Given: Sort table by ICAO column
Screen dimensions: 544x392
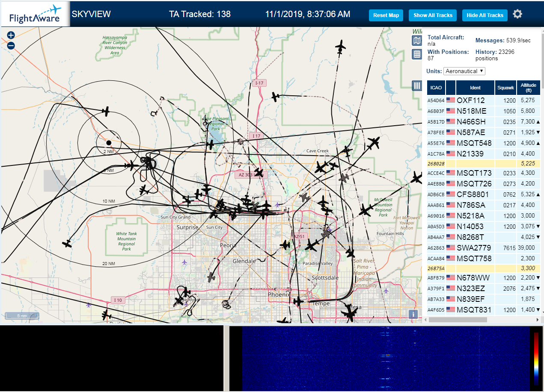Looking at the screenshot, I should [x=436, y=88].
